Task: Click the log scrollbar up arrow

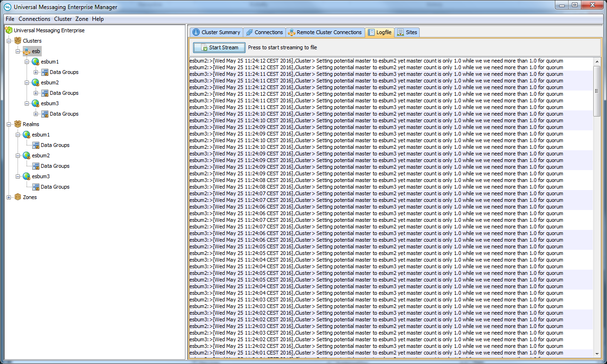Action: point(597,62)
